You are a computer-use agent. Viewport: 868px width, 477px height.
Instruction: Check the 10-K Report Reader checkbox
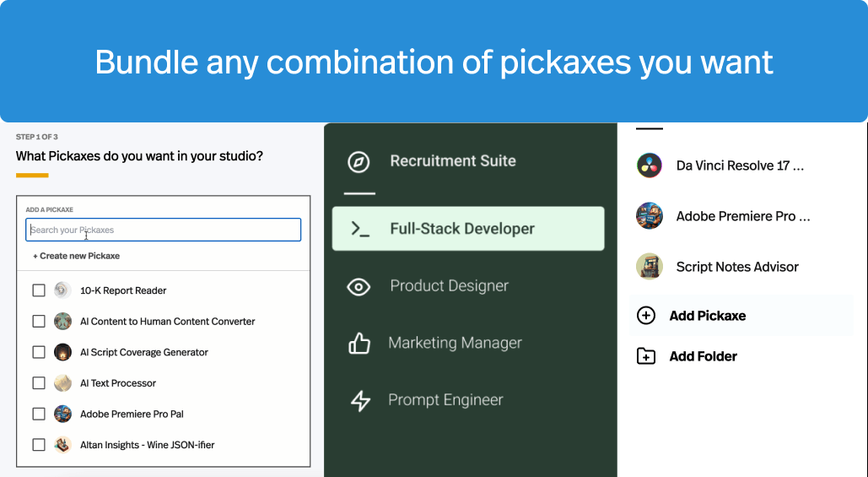point(39,290)
